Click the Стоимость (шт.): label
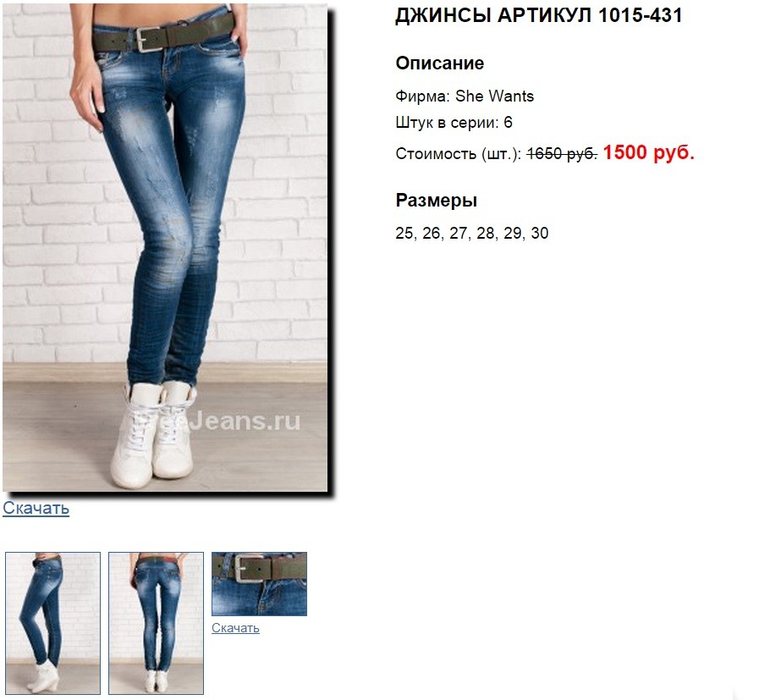The width and height of the screenshot is (781, 700). 459,154
